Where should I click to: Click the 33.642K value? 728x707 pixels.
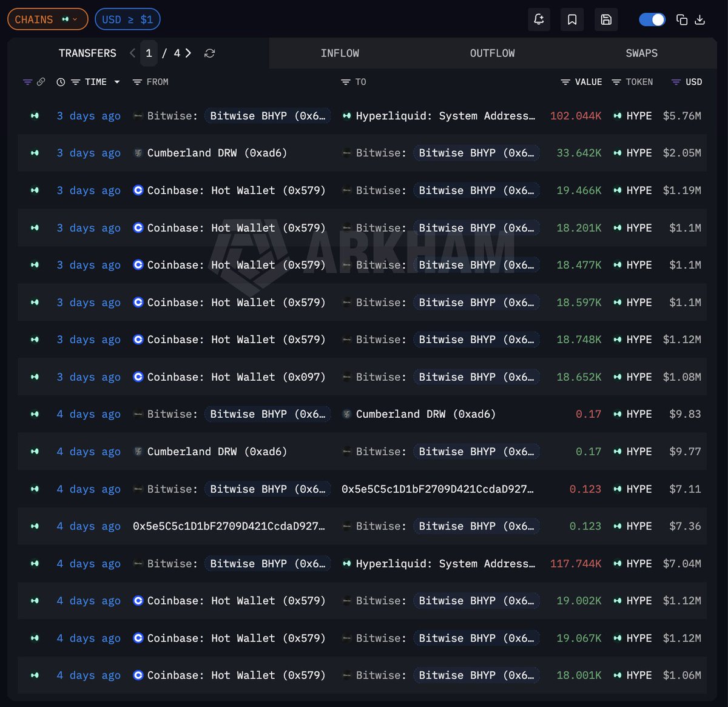(579, 153)
